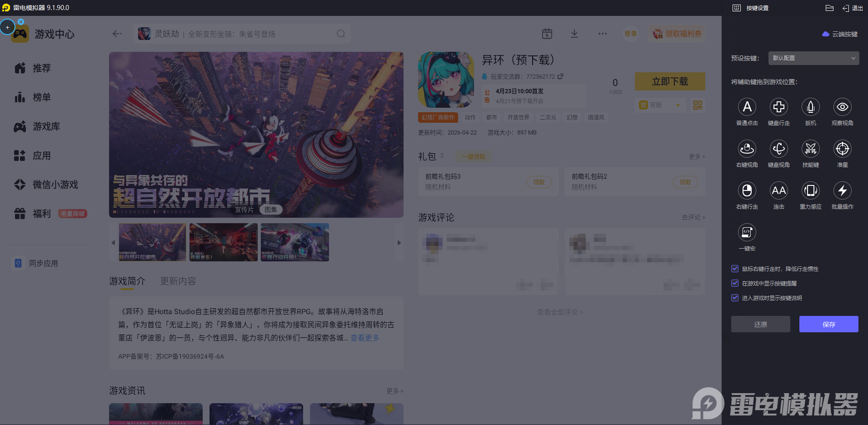
Task: Select the 批量操作 lightning icon
Action: tap(842, 190)
